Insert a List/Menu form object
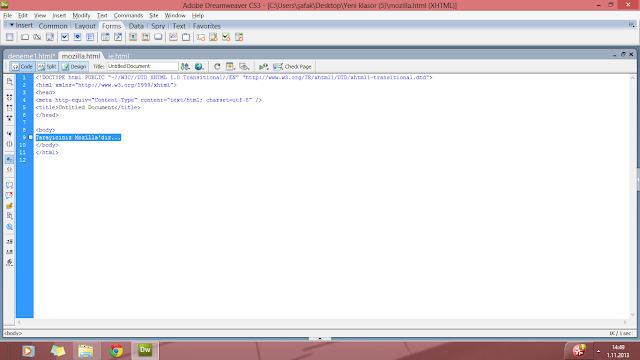Image resolution: width=640 pixels, height=360 pixels. click(x=105, y=37)
